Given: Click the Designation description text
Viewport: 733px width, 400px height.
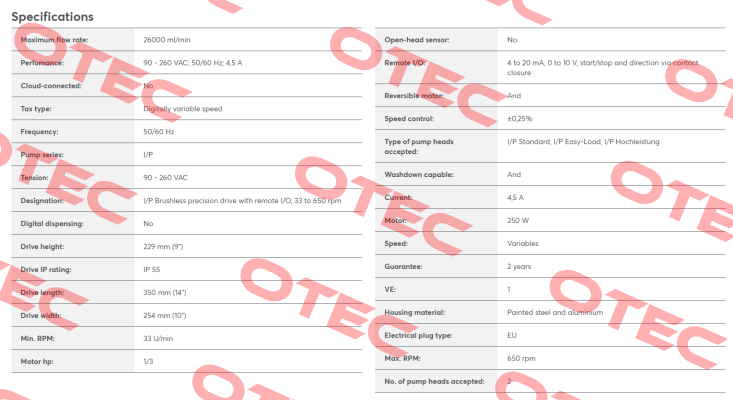Looking at the screenshot, I should [x=242, y=201].
